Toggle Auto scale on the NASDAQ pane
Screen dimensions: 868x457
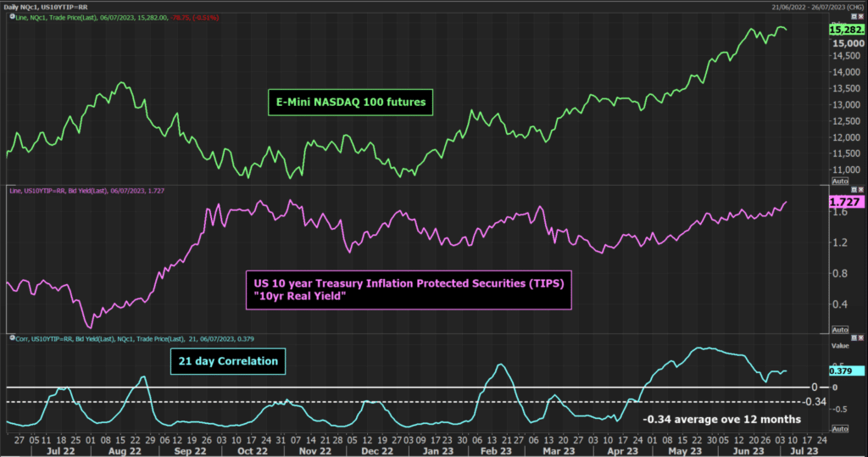[x=840, y=181]
